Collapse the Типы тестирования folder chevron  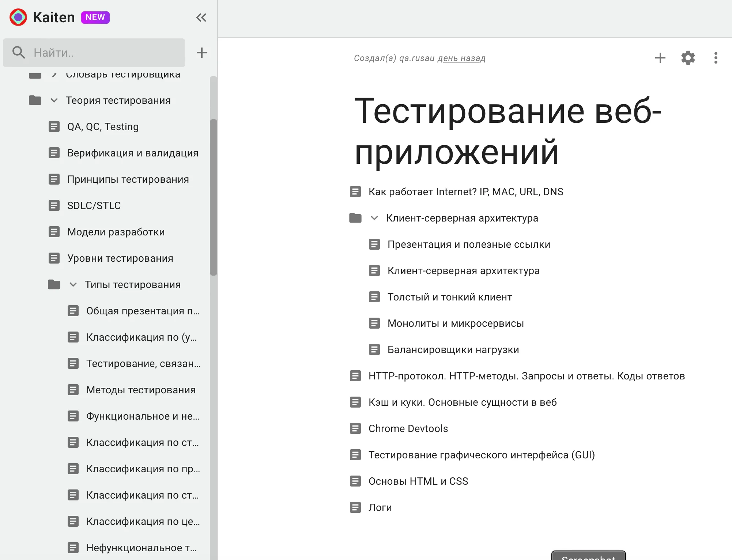tap(73, 284)
